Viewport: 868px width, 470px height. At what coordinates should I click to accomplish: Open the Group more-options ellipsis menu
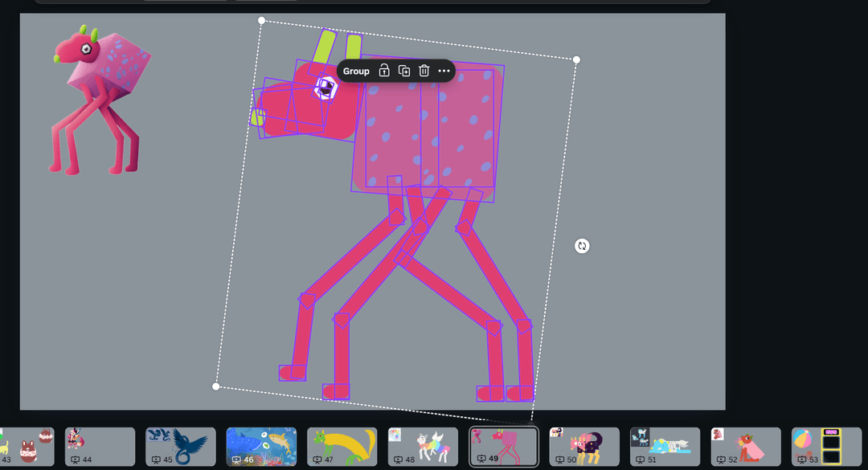coord(444,71)
